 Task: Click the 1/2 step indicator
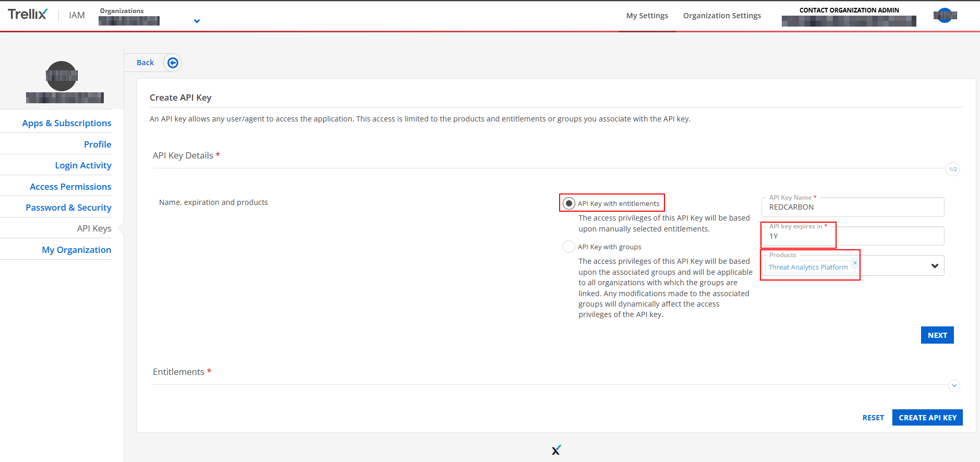pos(952,169)
